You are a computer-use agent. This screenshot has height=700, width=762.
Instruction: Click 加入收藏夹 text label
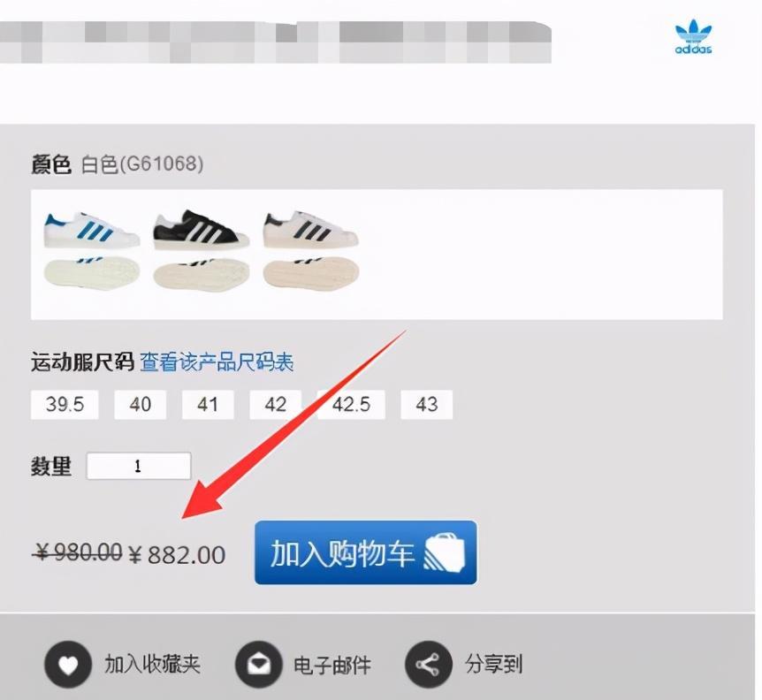click(x=152, y=664)
